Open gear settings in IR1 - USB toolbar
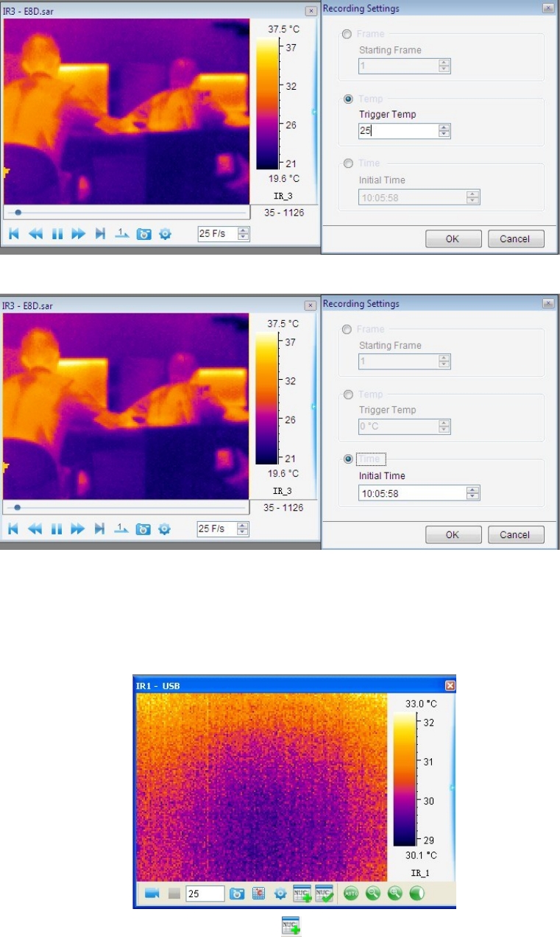560x937 pixels. pyautogui.click(x=280, y=894)
